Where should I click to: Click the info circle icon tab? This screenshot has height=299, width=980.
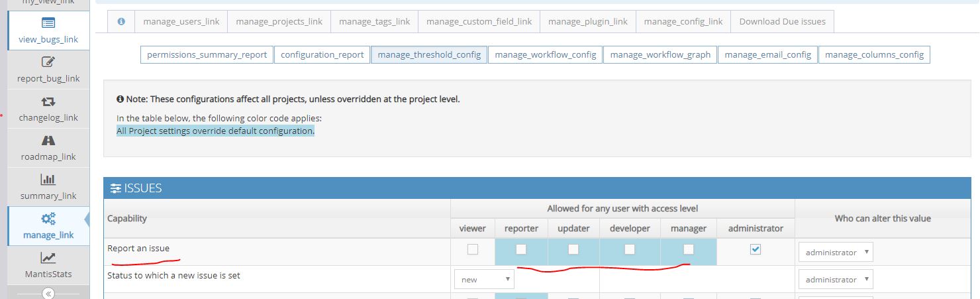point(121,21)
